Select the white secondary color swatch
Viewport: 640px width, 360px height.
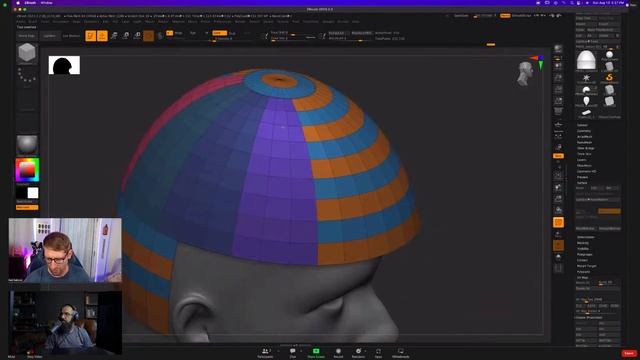click(33, 193)
